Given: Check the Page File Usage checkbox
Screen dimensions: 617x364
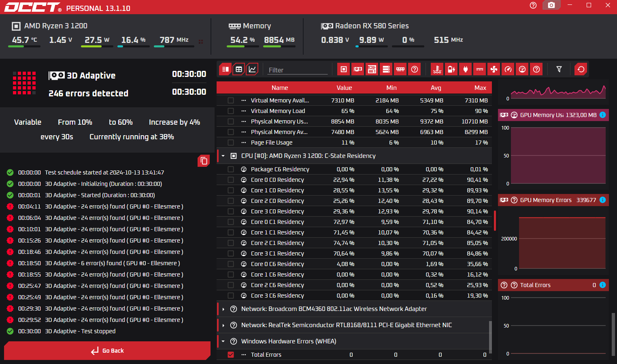Looking at the screenshot, I should click(x=231, y=143).
